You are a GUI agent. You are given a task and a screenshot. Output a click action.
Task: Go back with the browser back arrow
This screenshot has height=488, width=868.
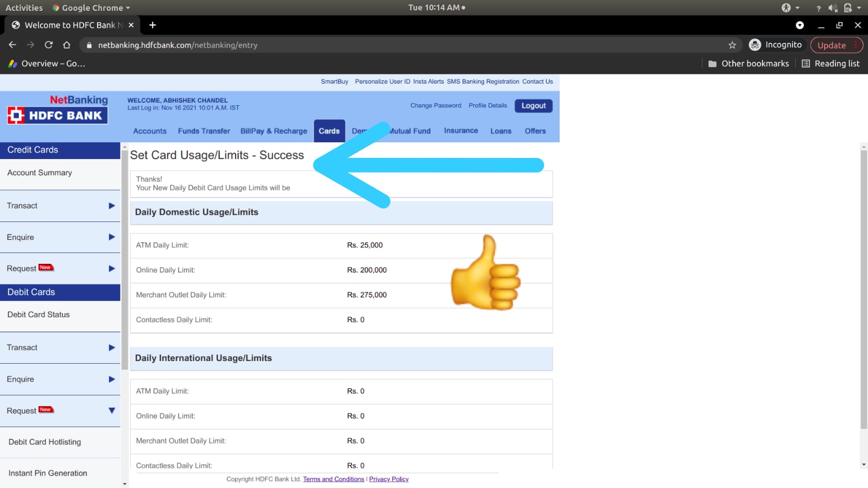click(12, 45)
